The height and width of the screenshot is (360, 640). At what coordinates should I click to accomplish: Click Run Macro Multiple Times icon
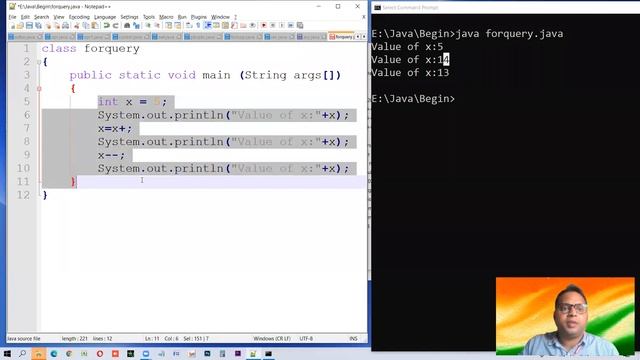291,25
